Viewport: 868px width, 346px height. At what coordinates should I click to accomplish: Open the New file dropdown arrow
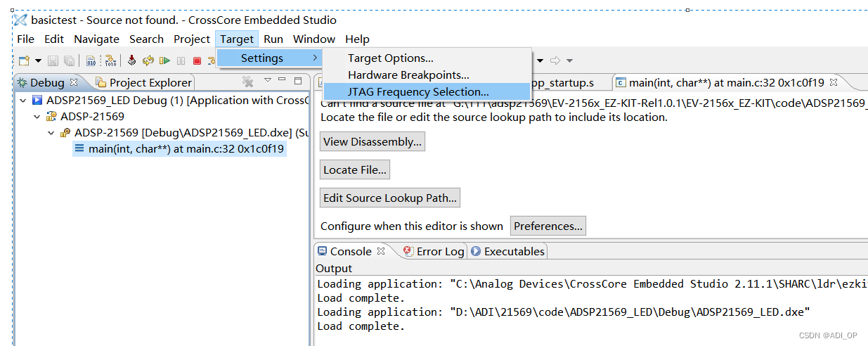click(x=38, y=61)
